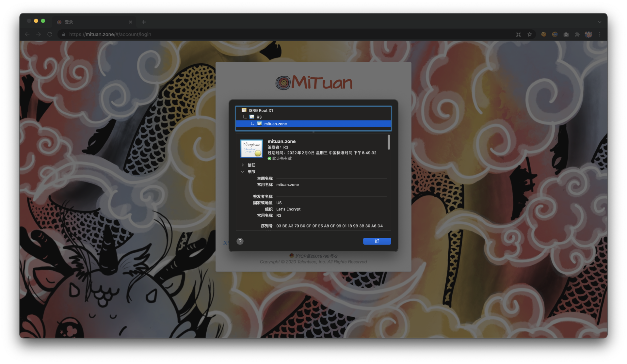Click the camera screenshot extension icon
The width and height of the screenshot is (627, 364).
(566, 34)
